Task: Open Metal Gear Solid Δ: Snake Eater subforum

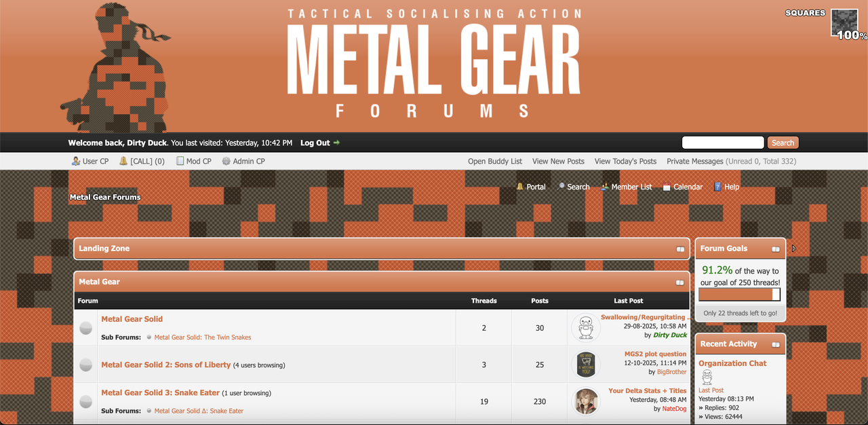Action: [x=199, y=411]
